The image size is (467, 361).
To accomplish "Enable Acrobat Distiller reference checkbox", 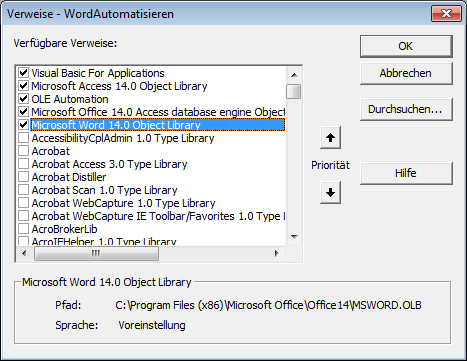I will [x=23, y=177].
